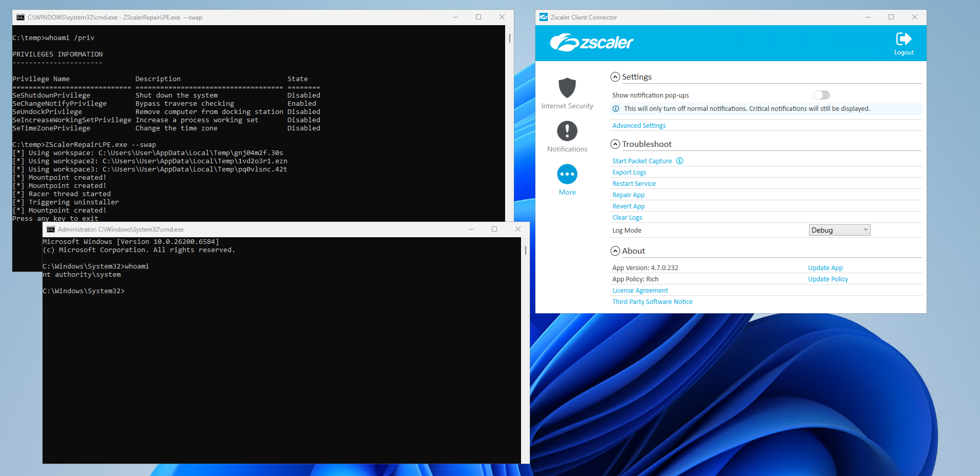This screenshot has height=476, width=980.
Task: Click 'Press any key to exit' line
Action: coord(55,218)
